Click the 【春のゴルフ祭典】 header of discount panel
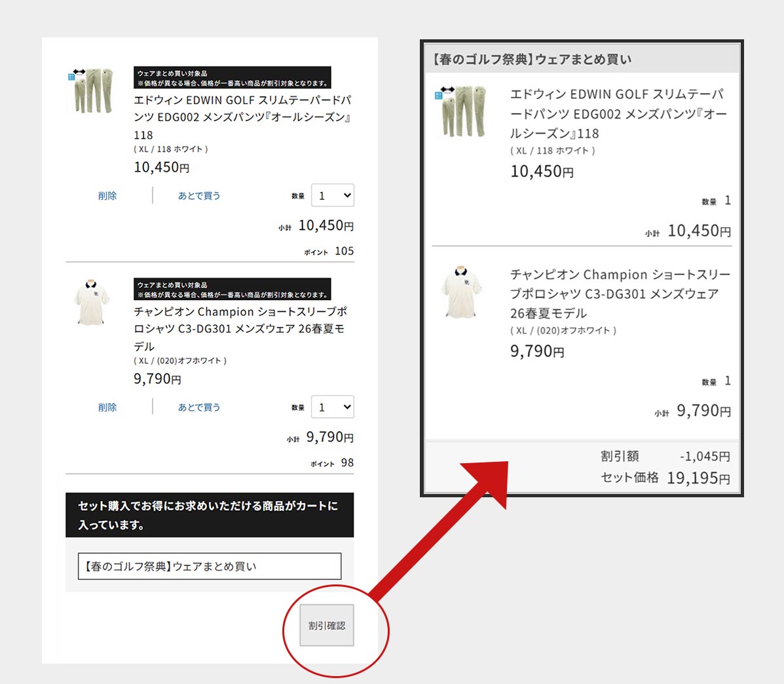The width and height of the screenshot is (784, 684). (531, 60)
